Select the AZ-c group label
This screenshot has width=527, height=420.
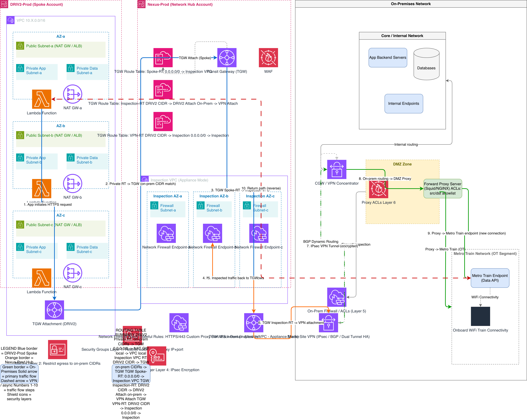(61, 215)
